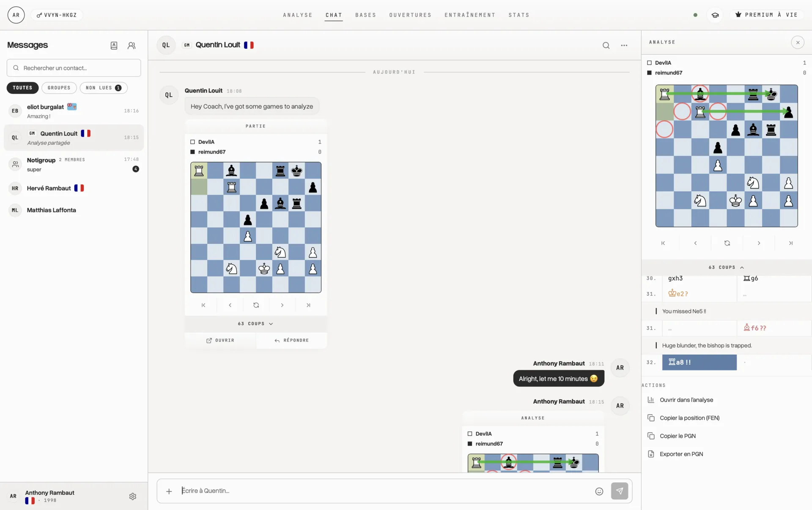
Task: Click the graduation cap icon in top bar
Action: (715, 15)
